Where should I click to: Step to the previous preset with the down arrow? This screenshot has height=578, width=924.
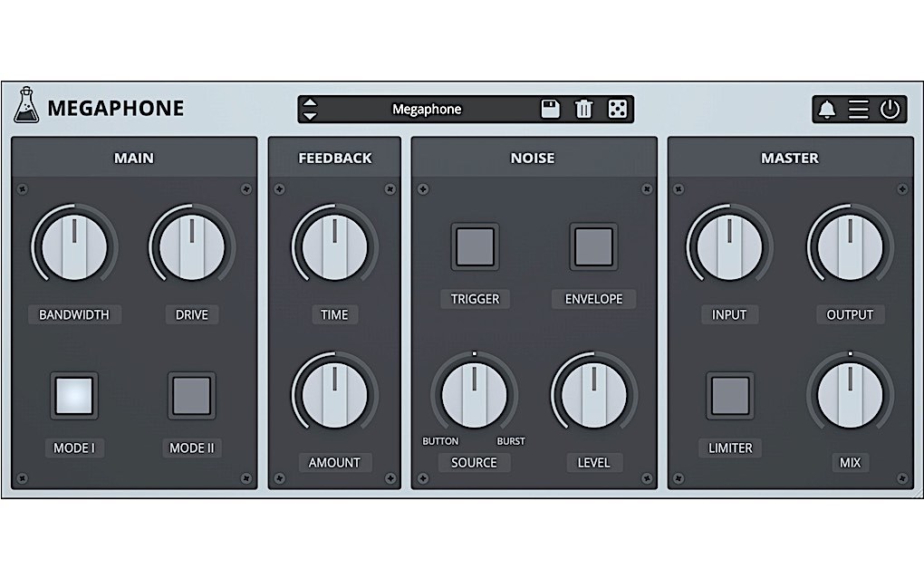tap(309, 116)
